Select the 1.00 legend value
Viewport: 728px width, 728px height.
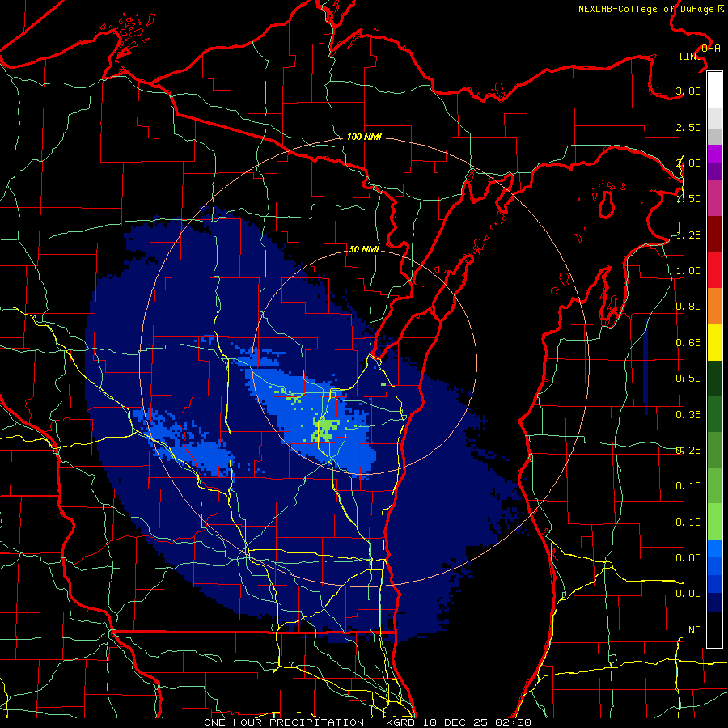point(688,271)
